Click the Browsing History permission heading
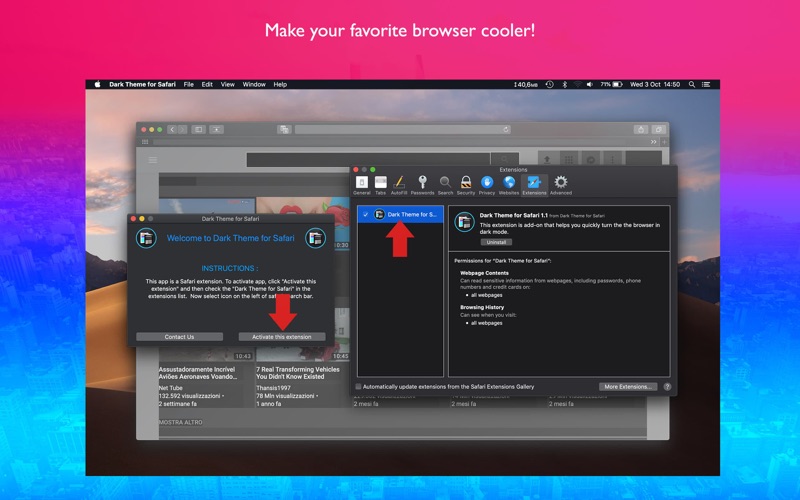Viewport: 800px width, 500px height. [x=482, y=307]
